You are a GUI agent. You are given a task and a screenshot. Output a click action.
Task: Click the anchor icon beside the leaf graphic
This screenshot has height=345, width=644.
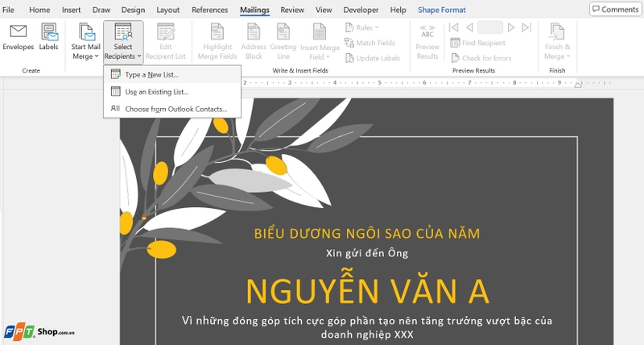[x=142, y=215]
